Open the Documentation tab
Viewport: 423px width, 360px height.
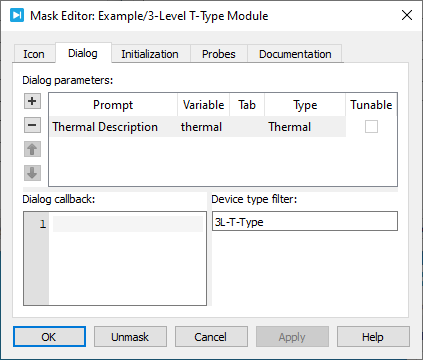[295, 54]
